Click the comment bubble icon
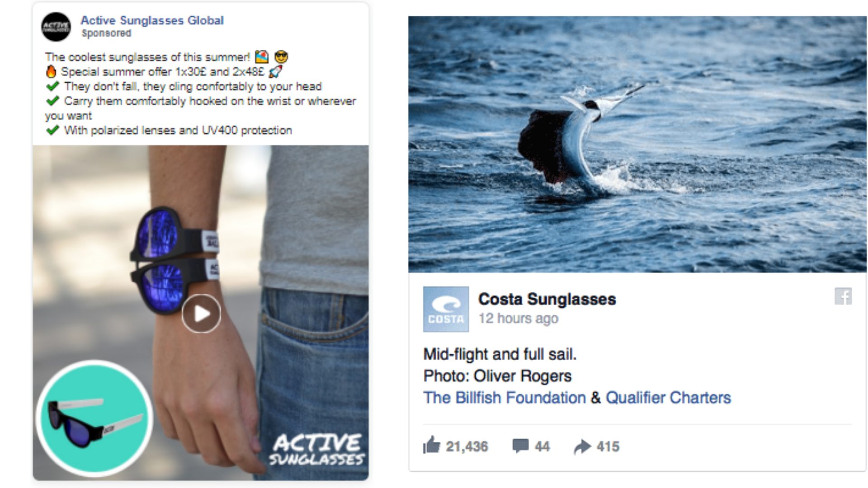This screenshot has height=488, width=868. [520, 446]
